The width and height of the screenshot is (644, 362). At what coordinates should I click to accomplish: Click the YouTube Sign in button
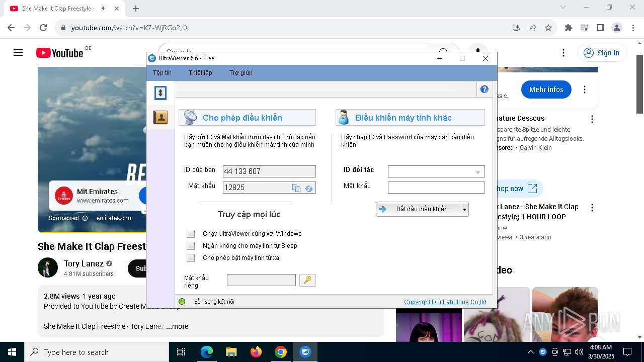coord(603,53)
